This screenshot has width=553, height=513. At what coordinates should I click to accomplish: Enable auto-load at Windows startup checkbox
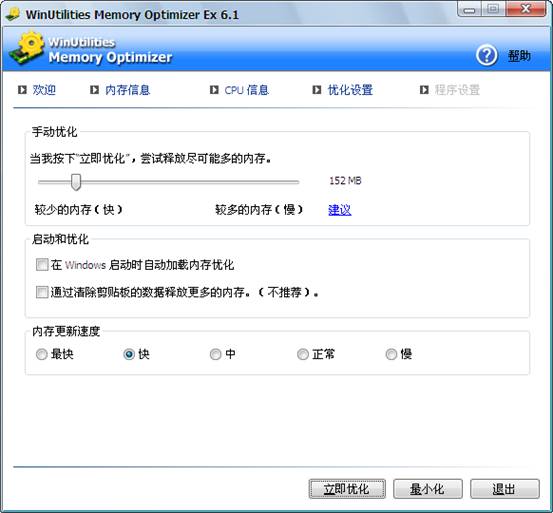click(42, 264)
